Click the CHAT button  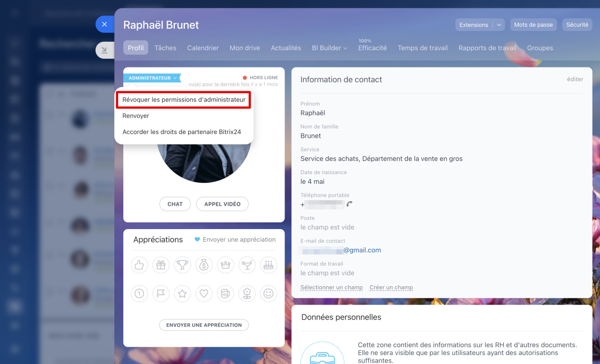pos(175,204)
